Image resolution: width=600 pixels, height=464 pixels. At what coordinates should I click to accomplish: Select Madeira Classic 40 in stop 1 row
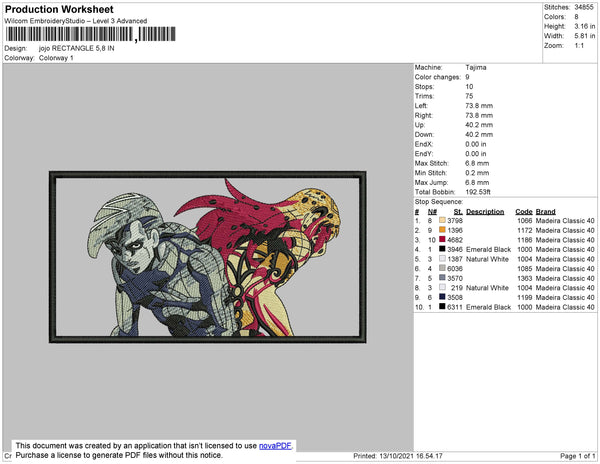565,221
